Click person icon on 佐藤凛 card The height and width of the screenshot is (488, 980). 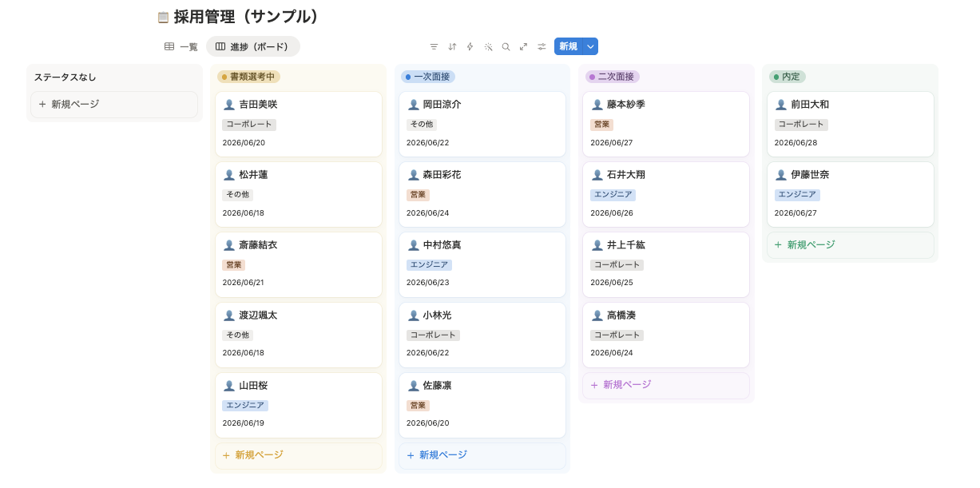point(413,386)
